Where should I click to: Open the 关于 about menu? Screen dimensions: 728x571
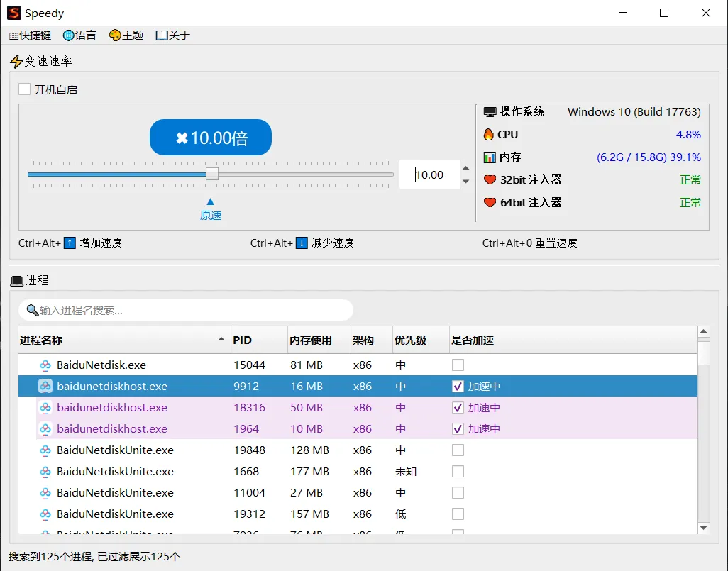tap(173, 35)
